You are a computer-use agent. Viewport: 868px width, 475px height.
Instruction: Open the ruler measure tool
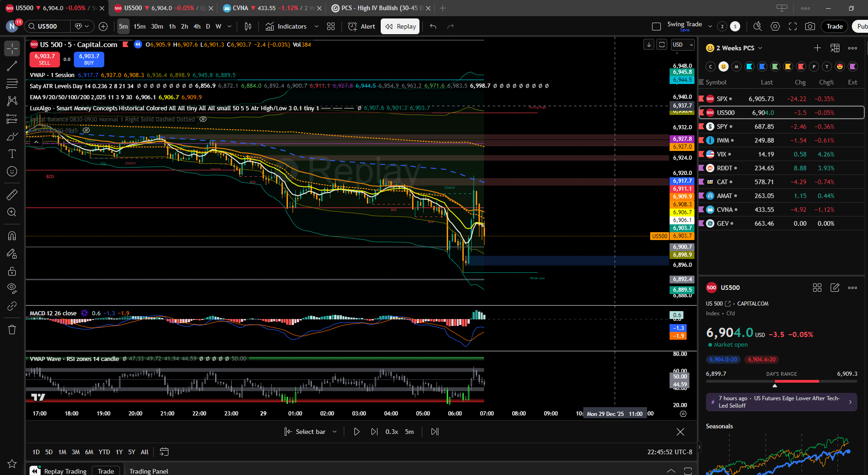click(12, 194)
